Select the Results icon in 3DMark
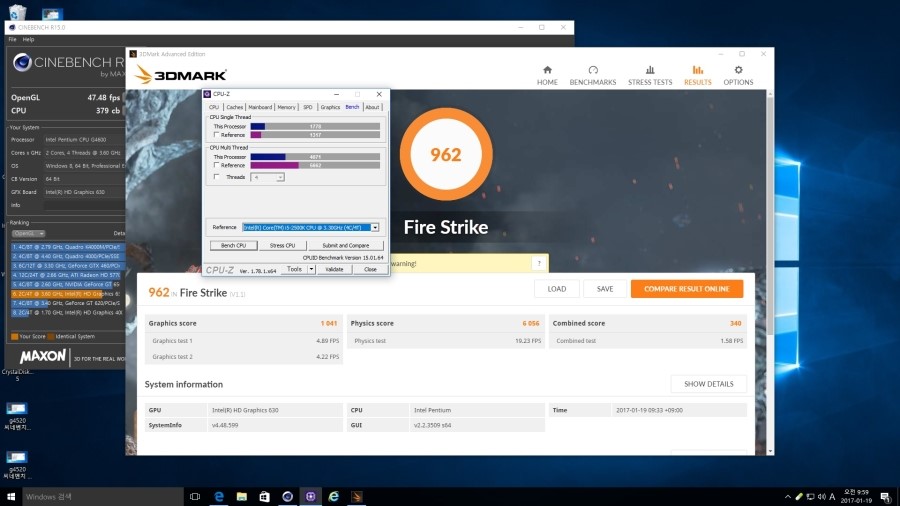 tap(697, 75)
